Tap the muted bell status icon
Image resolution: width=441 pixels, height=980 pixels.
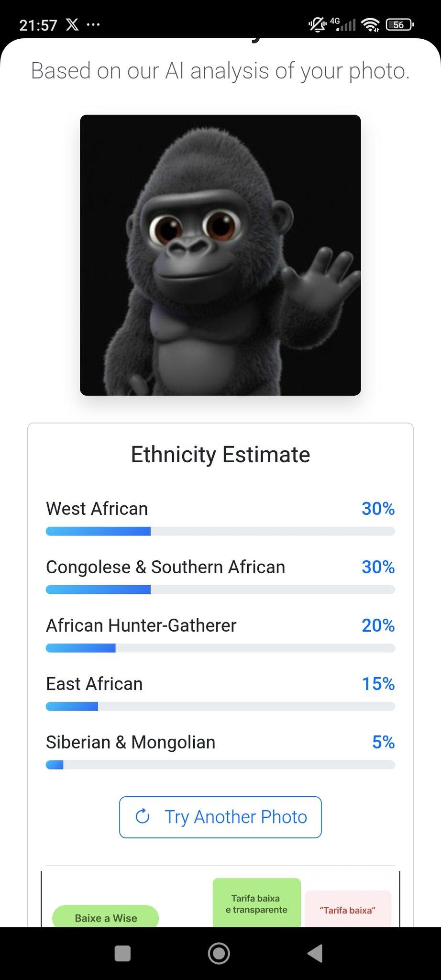(317, 24)
